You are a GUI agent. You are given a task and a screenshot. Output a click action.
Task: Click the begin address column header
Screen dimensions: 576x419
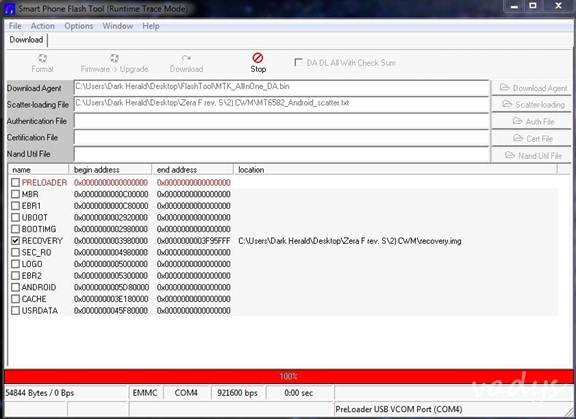pos(110,170)
